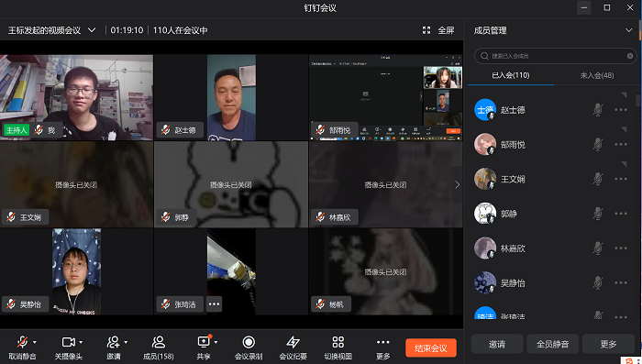This screenshot has height=364, width=642.
Task: Toggle mute microphone for 赵士德 in list
Action: [x=598, y=110]
